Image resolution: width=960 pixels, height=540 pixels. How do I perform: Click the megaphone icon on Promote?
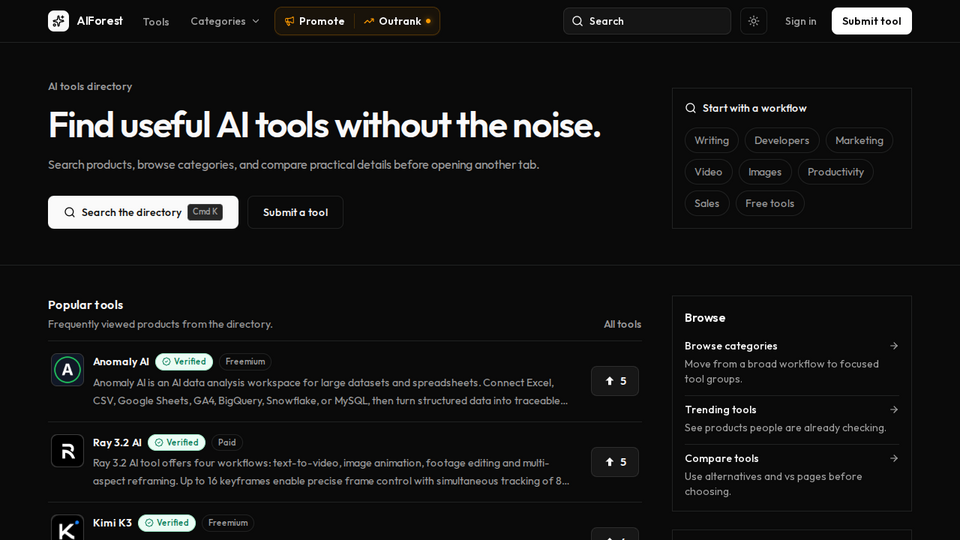[290, 21]
